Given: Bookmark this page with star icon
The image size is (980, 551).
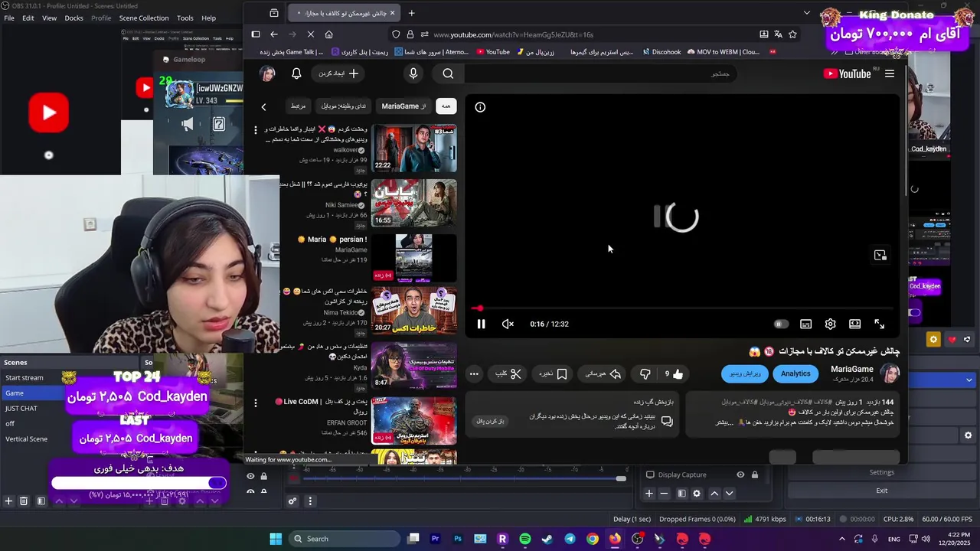Looking at the screenshot, I should coord(792,34).
